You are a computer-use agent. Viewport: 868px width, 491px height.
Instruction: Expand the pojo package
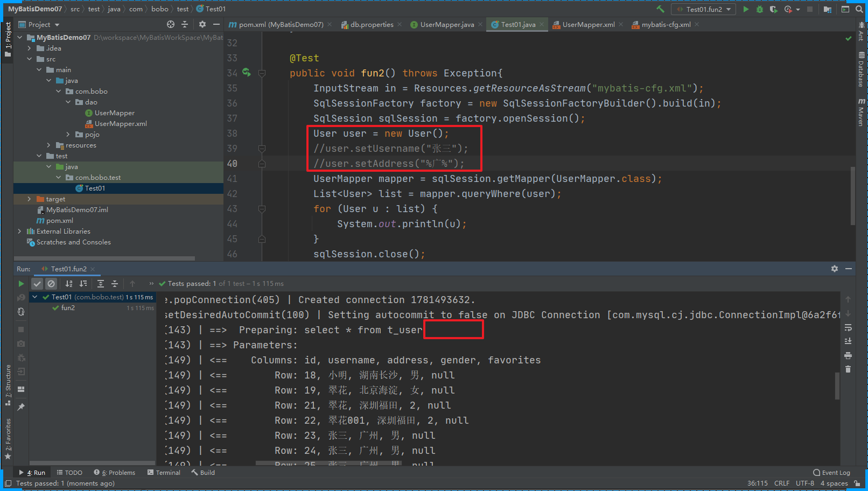(x=68, y=135)
